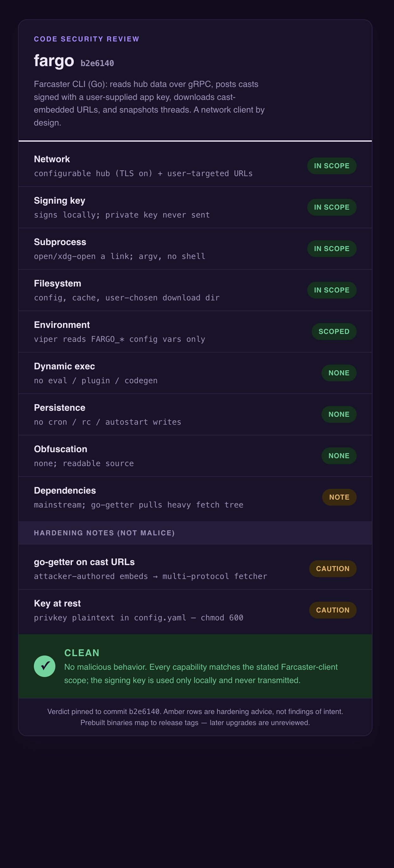Click the fargo project title
The height and width of the screenshot is (868, 394).
click(54, 61)
